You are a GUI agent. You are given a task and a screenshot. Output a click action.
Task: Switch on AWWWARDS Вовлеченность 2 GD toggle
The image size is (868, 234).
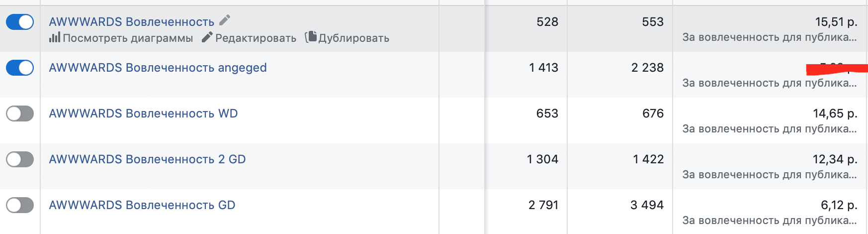[20, 159]
